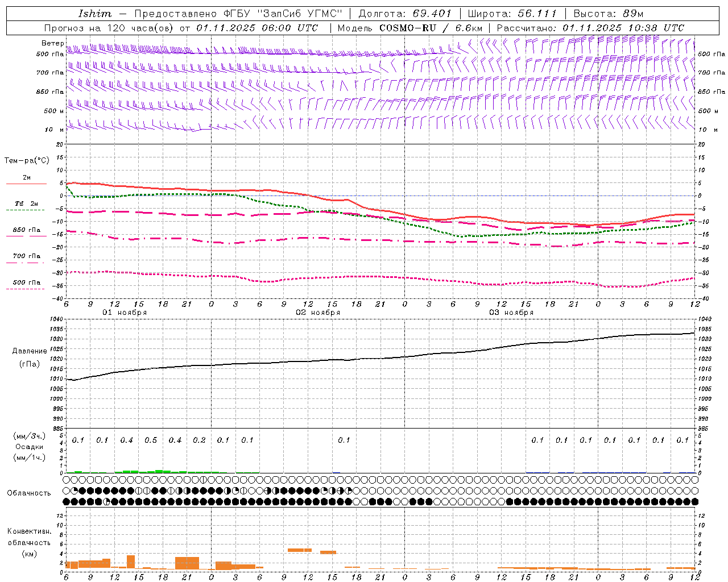The image size is (728, 582).
Task: Click the "700 гПа" temperature legend entry
Action: click(27, 256)
